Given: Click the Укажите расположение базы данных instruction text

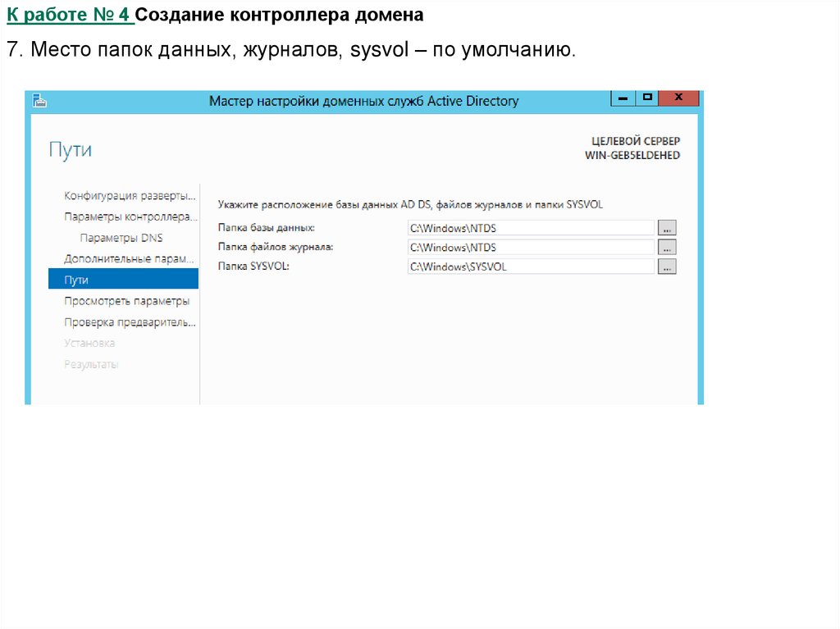Looking at the screenshot, I should click(410, 205).
